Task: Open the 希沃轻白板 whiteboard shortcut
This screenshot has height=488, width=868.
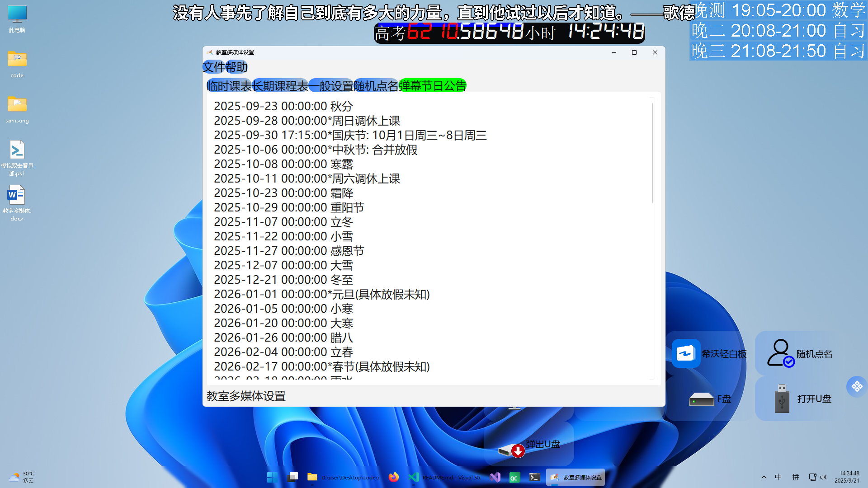Action: (x=685, y=354)
